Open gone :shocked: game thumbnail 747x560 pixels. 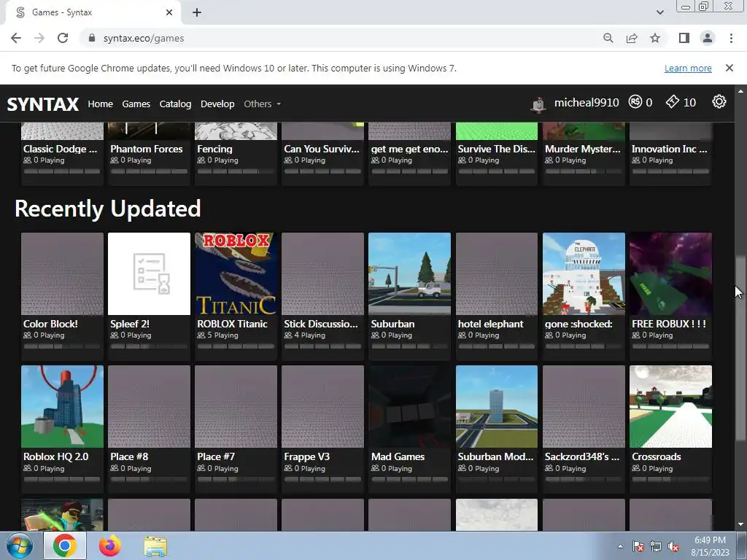[x=584, y=274]
